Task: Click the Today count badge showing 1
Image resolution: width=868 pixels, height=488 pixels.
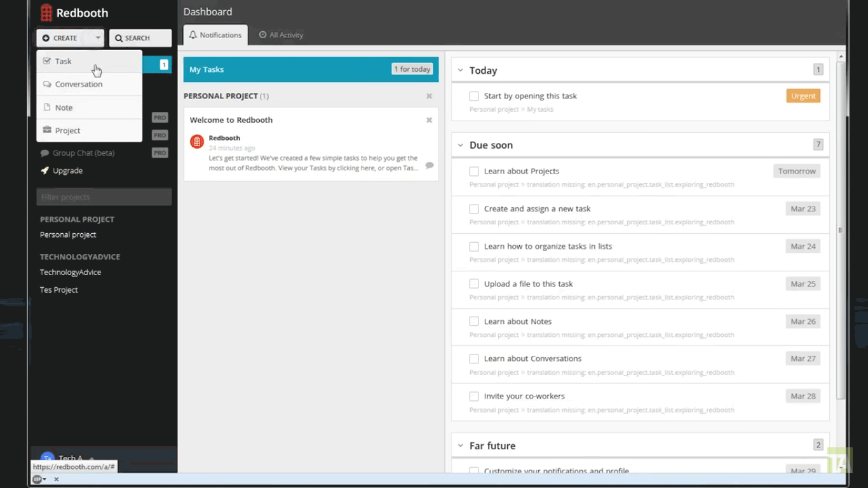Action: tap(818, 70)
